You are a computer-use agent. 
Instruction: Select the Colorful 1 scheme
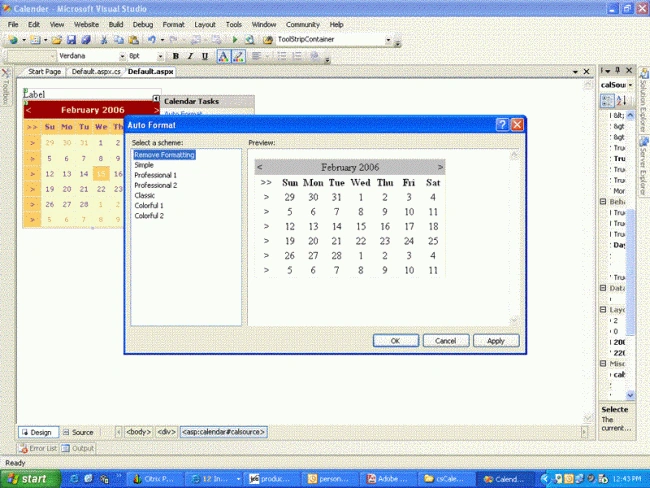(149, 205)
